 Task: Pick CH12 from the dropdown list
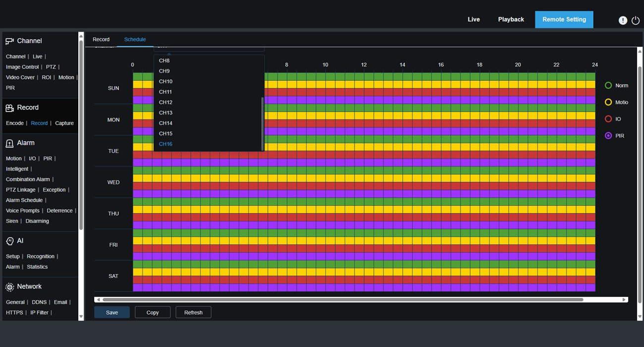pos(165,102)
